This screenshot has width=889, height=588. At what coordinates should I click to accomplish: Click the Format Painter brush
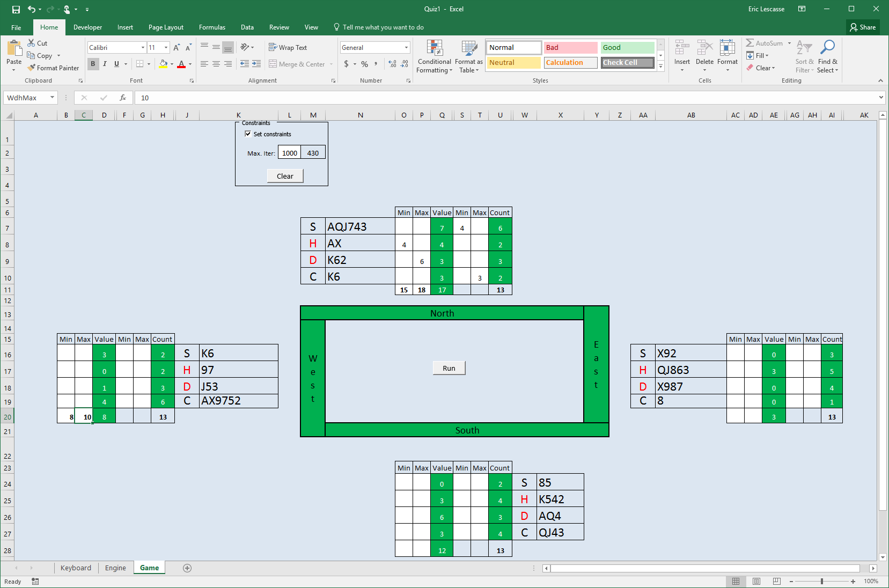[32, 68]
